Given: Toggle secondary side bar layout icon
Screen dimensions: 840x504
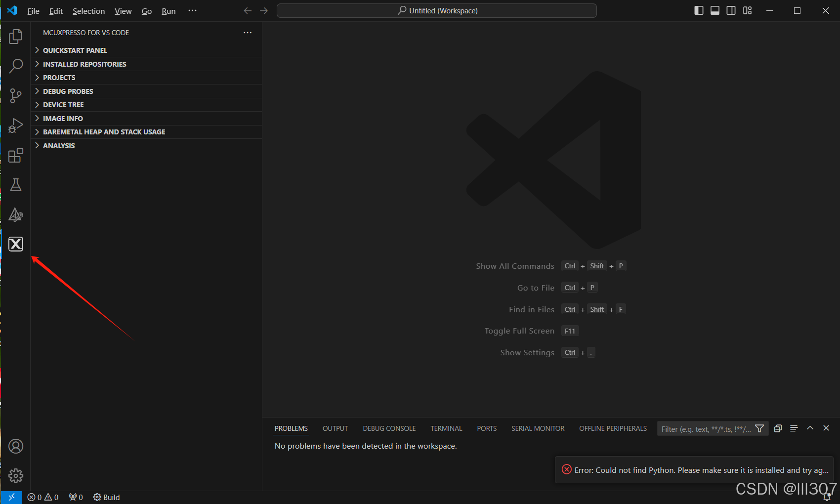Looking at the screenshot, I should coord(731,11).
